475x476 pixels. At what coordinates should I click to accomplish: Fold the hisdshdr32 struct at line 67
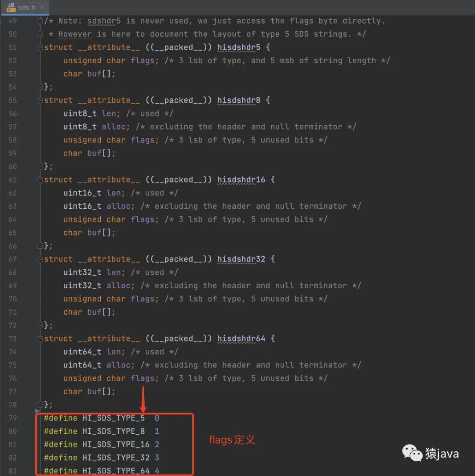pyautogui.click(x=40, y=259)
